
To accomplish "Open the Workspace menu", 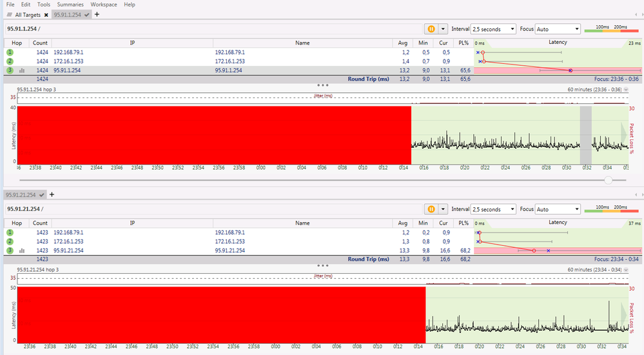I will point(104,5).
